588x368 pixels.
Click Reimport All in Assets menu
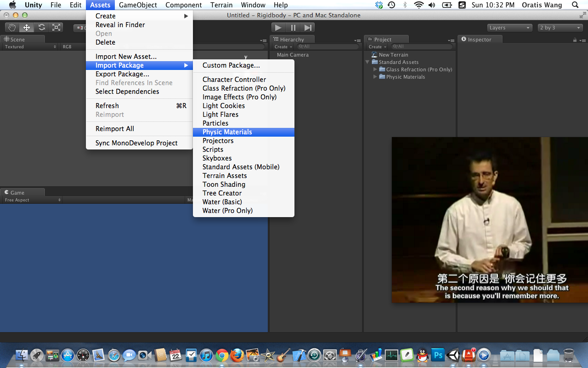139,129
